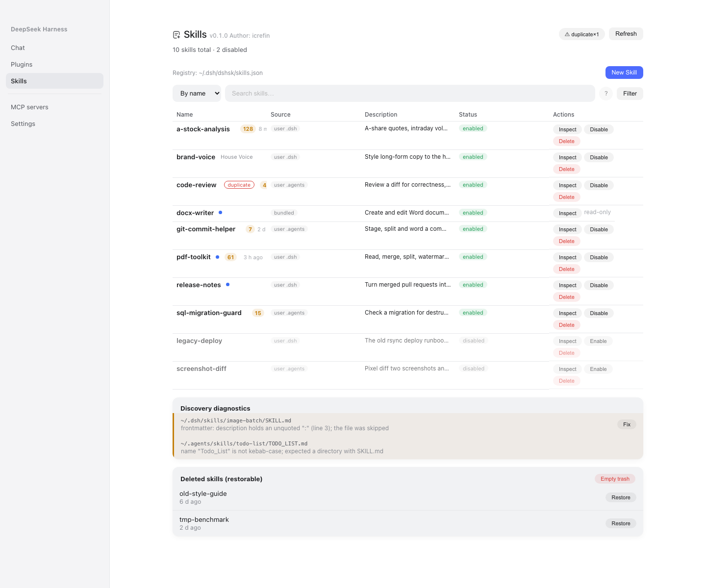
Task: Restore the old-style-guide skill
Action: (621, 497)
